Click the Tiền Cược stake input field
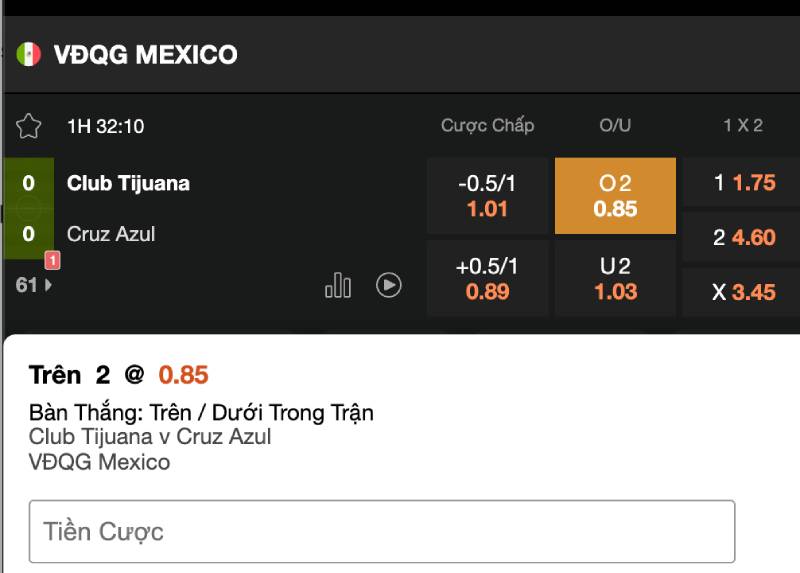 click(382, 531)
